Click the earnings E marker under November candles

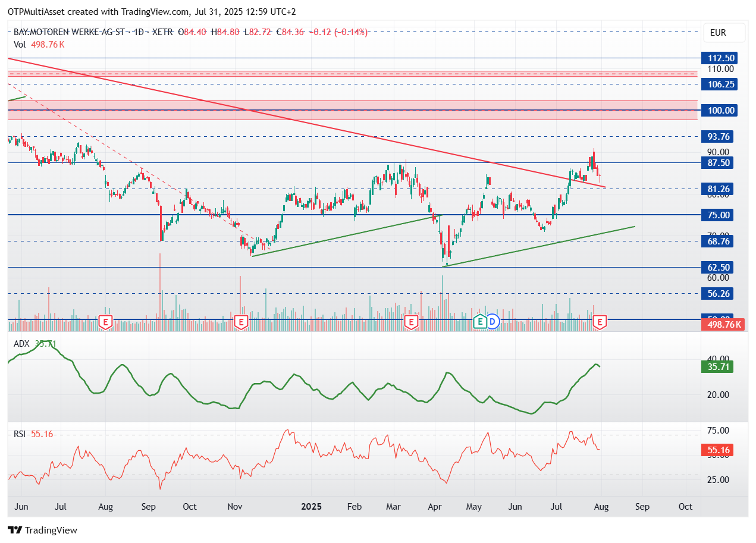pos(241,322)
